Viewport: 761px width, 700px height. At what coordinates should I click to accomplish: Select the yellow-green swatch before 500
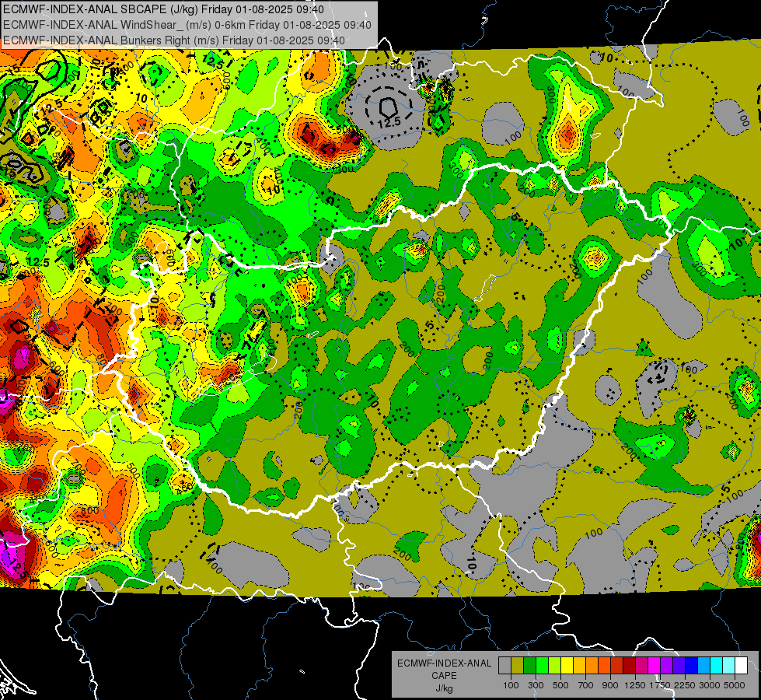click(x=554, y=665)
